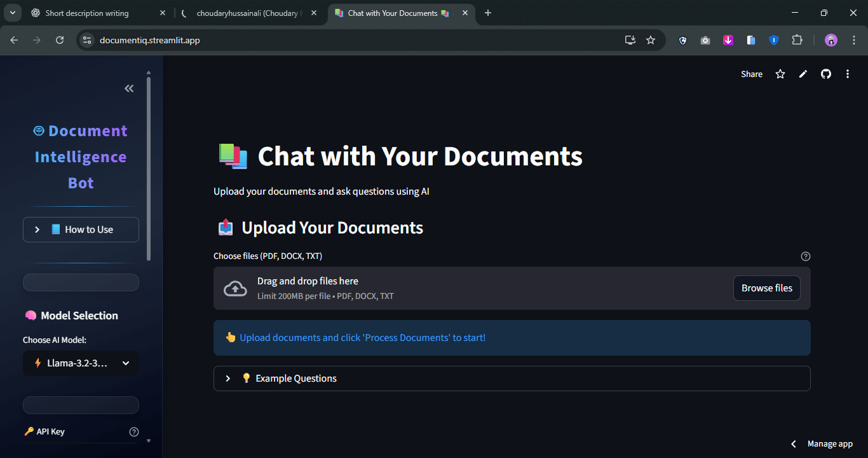Click the help icon beside the file uploader

pyautogui.click(x=805, y=256)
